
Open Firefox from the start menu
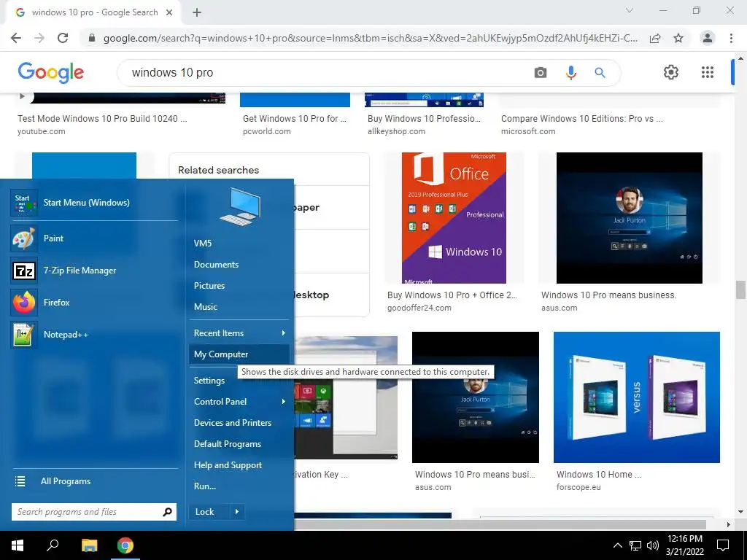point(94,303)
